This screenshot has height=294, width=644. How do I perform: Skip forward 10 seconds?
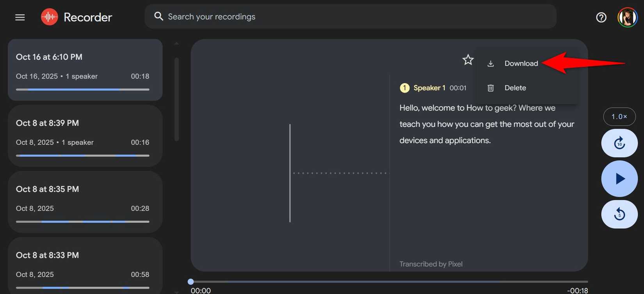tap(619, 143)
